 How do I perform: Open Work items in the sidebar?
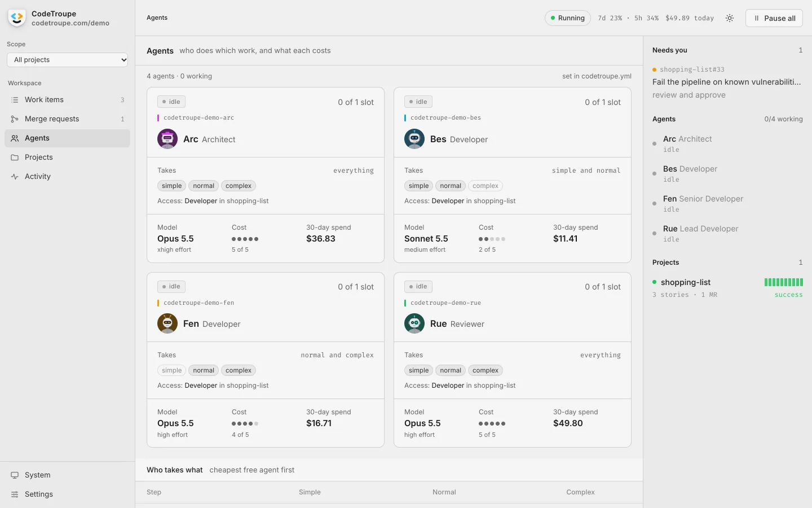coord(67,100)
